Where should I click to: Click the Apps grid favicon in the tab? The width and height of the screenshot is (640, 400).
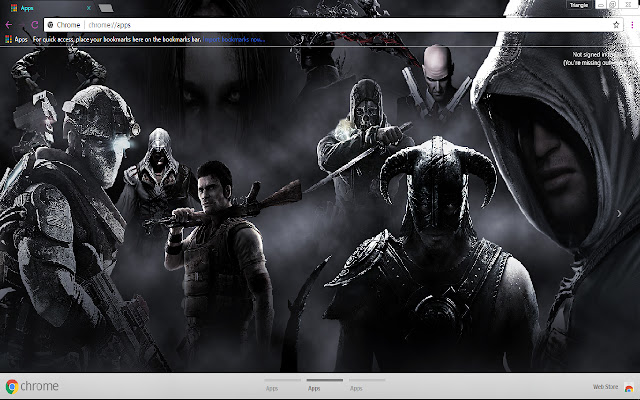[14, 8]
